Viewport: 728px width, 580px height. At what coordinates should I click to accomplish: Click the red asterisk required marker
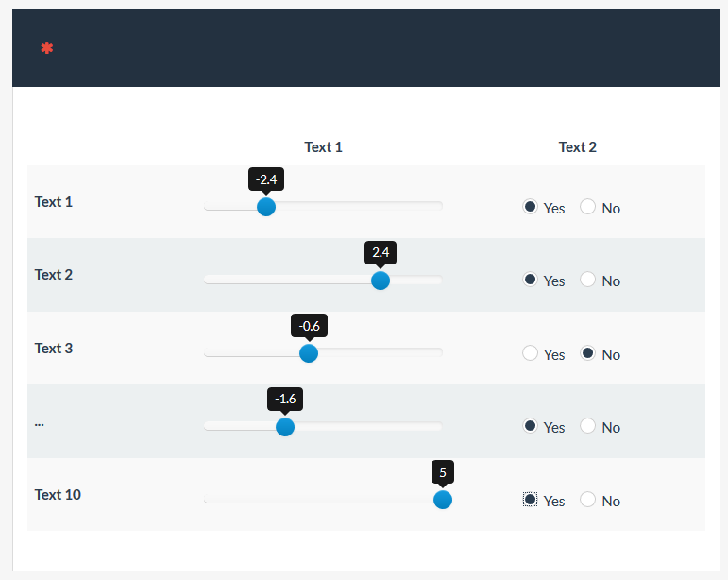(47, 48)
